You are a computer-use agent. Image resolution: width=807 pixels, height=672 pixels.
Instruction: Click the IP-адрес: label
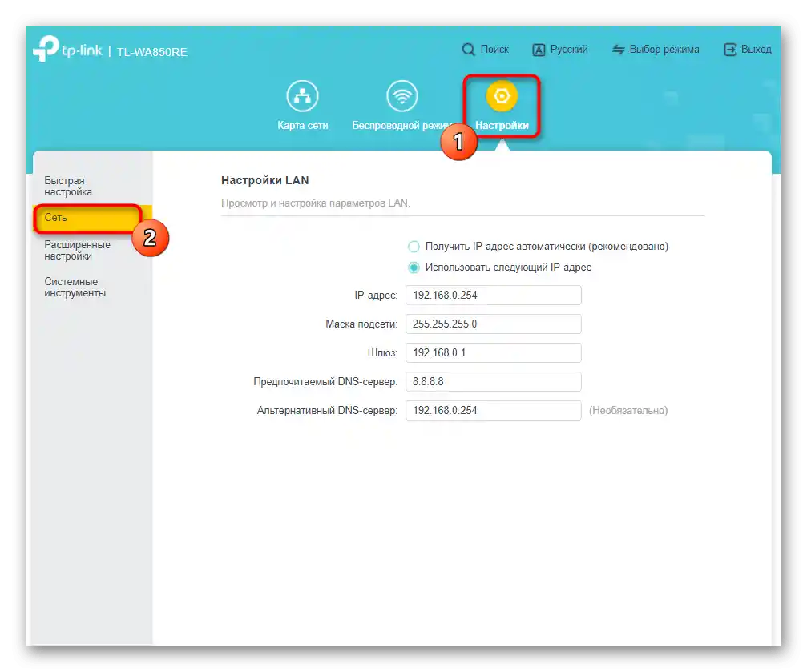tap(376, 296)
